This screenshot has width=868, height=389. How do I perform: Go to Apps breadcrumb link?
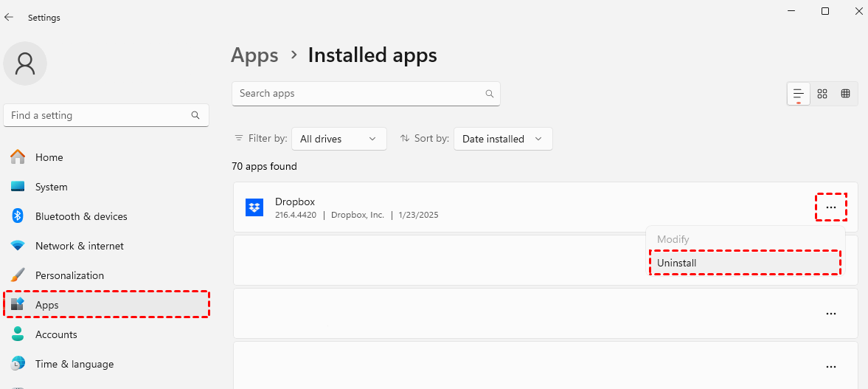254,55
